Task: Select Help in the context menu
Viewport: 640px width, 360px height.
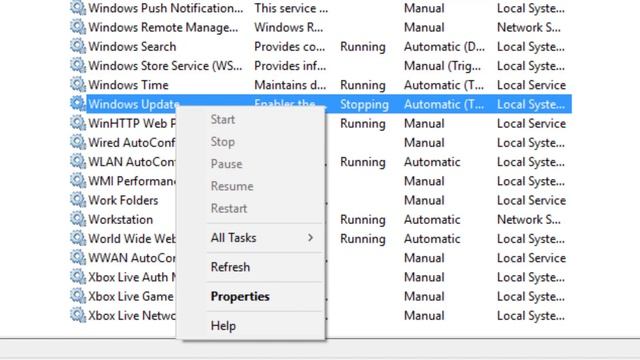Action: click(x=223, y=326)
